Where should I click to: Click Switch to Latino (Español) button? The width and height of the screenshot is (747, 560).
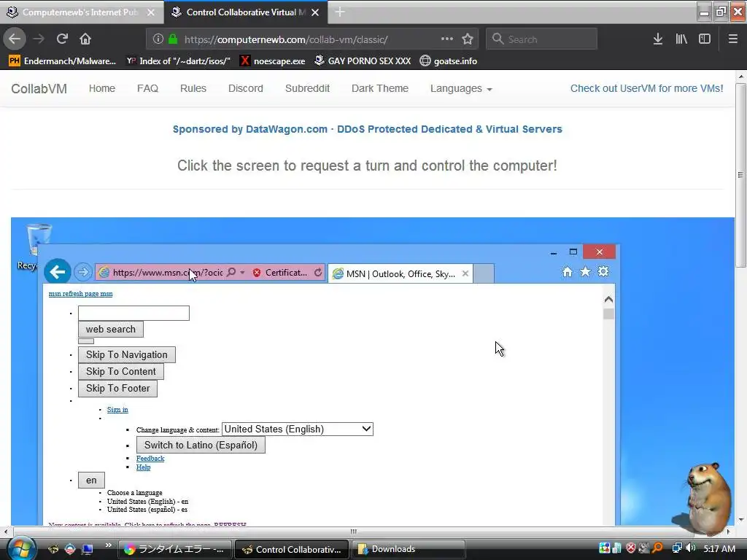point(201,445)
